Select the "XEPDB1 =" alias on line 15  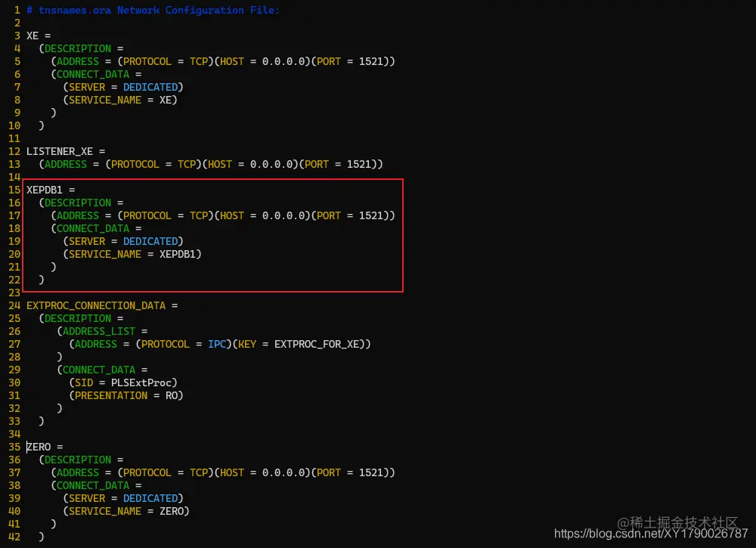tap(51, 190)
